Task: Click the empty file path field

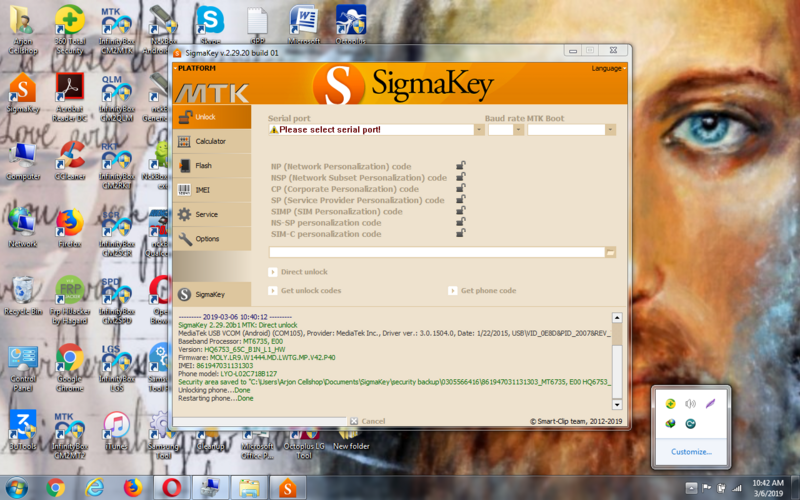Action: [437, 253]
